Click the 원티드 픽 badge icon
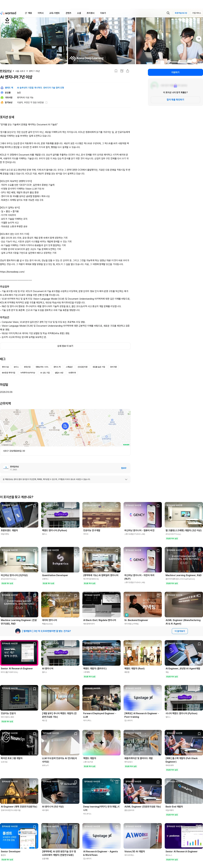 tap(2, 88)
